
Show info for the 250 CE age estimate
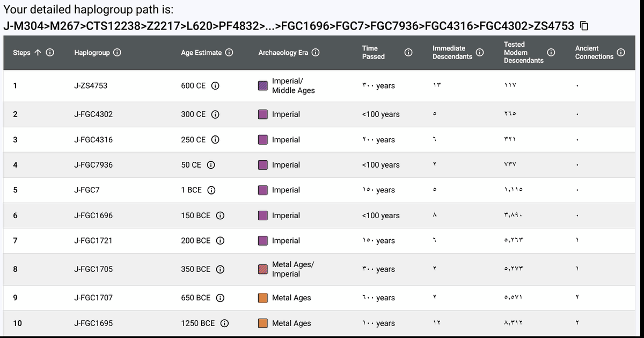(215, 140)
